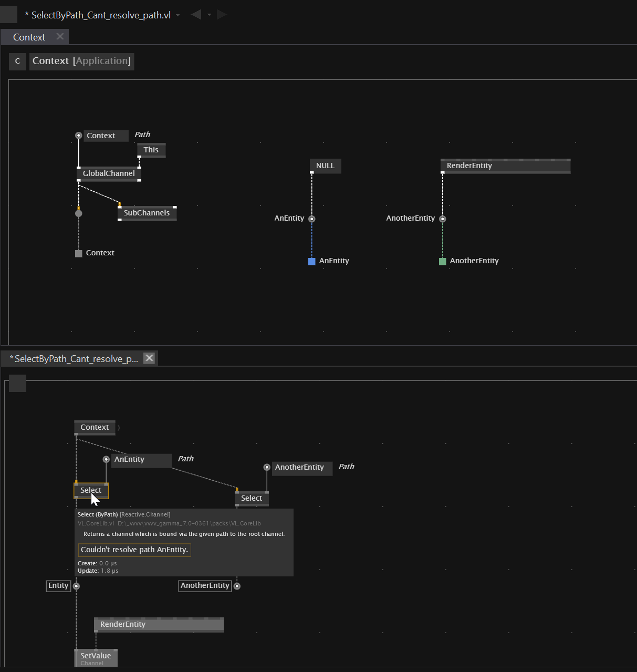Click the Context [Application] title label
Screen dimensions: 637x672
pyautogui.click(x=81, y=61)
